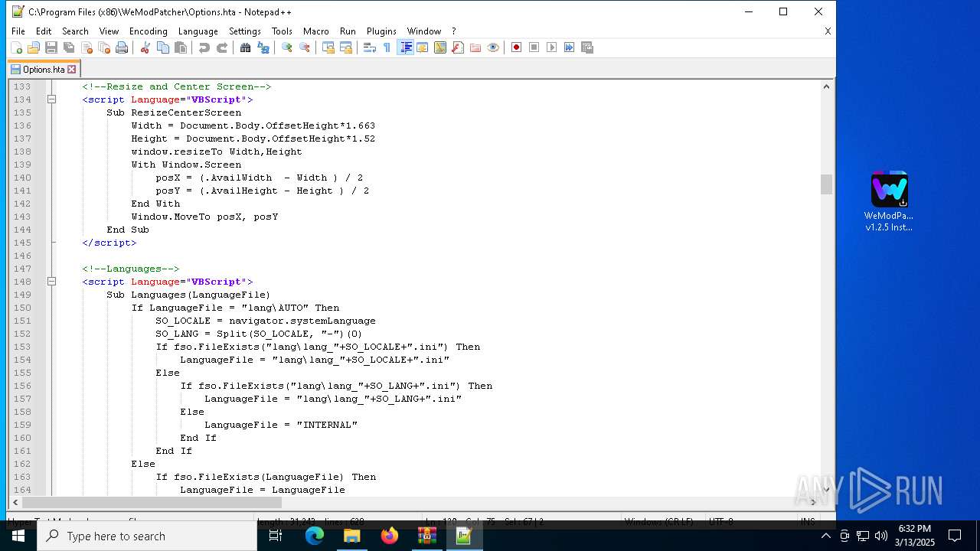Cut selection using scissors icon
Screen dimensions: 980x551
[x=145, y=47]
